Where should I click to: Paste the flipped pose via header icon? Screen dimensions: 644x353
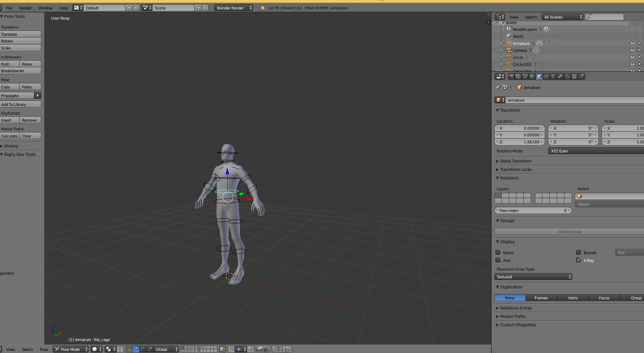point(289,349)
